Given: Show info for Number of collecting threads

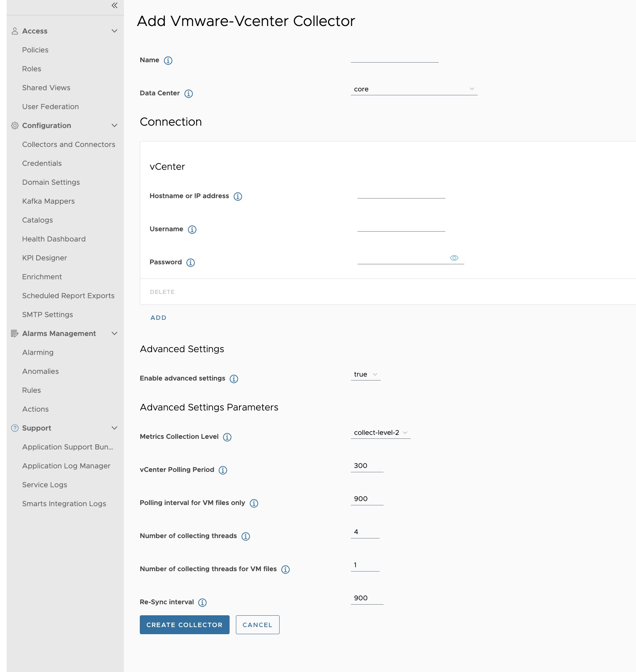Looking at the screenshot, I should point(246,536).
